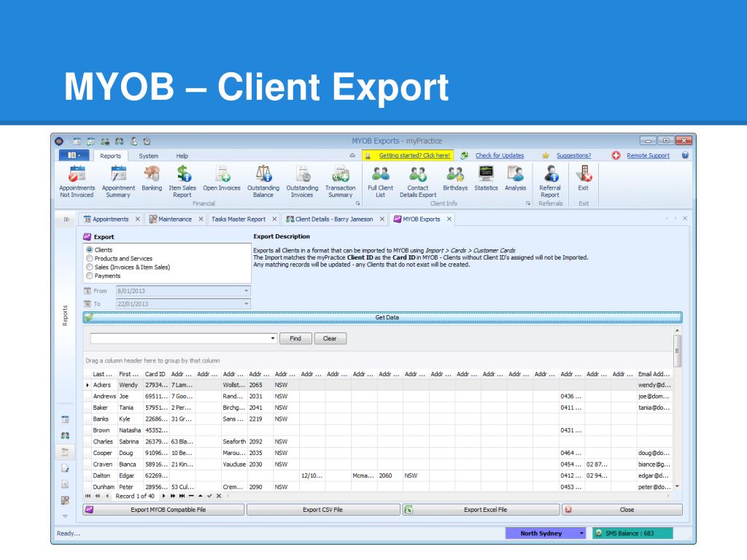Select the Andrews Joe row
747x560 pixels.
click(x=377, y=396)
